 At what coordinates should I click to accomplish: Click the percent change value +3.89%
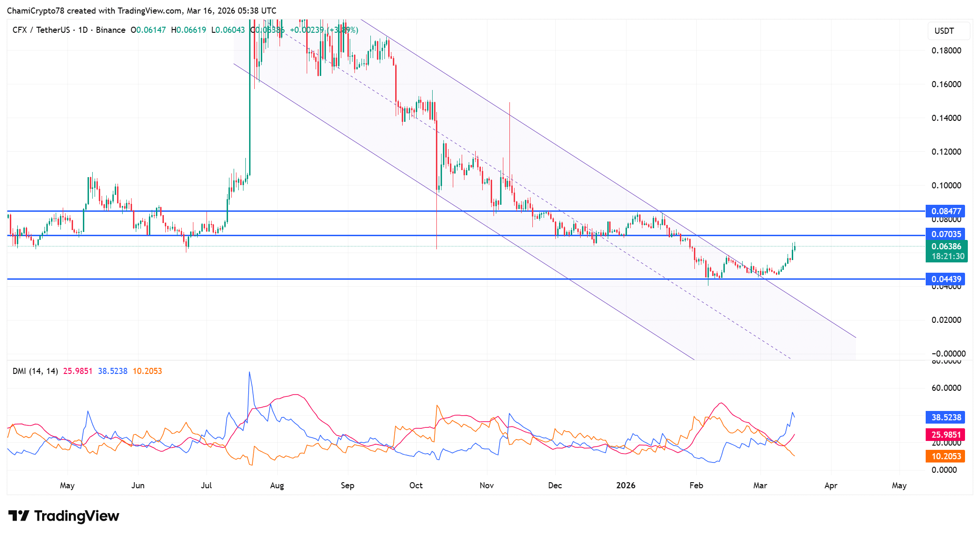pos(343,30)
